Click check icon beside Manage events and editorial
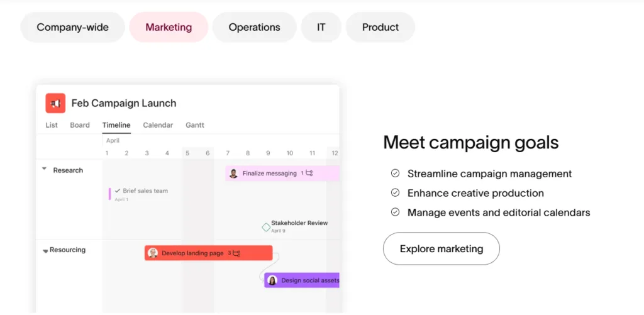 395,212
